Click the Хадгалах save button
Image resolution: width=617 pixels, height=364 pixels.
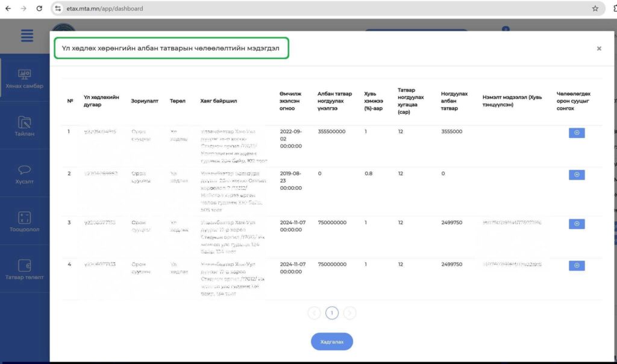(331, 342)
